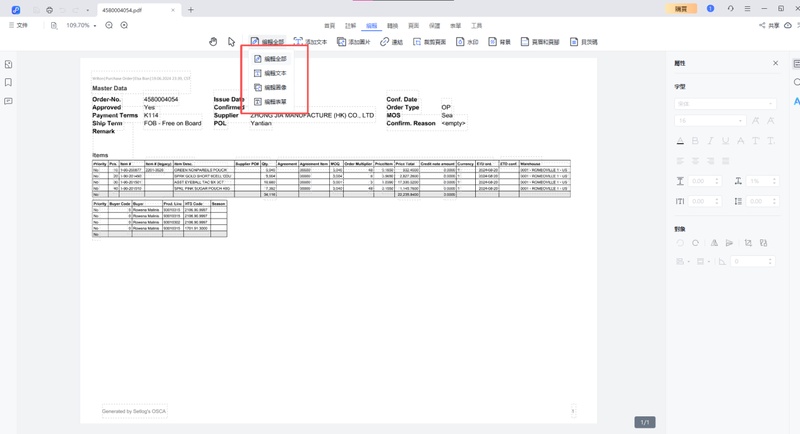
Task: Open the font name dropdown
Action: coord(725,103)
